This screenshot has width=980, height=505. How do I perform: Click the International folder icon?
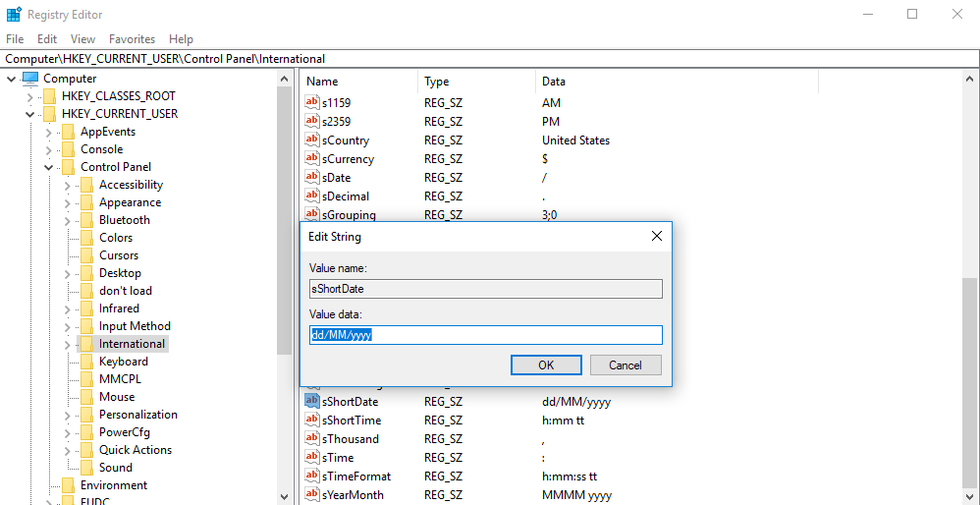click(86, 344)
